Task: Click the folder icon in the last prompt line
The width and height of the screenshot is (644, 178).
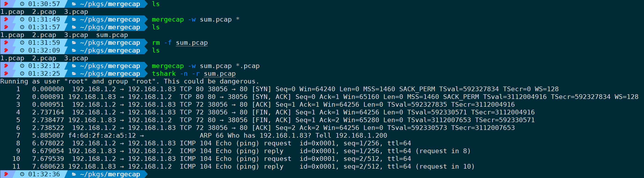Action: click(x=74, y=174)
